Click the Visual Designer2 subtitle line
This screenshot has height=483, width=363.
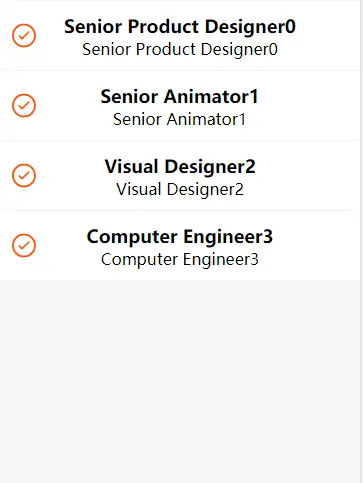point(180,190)
